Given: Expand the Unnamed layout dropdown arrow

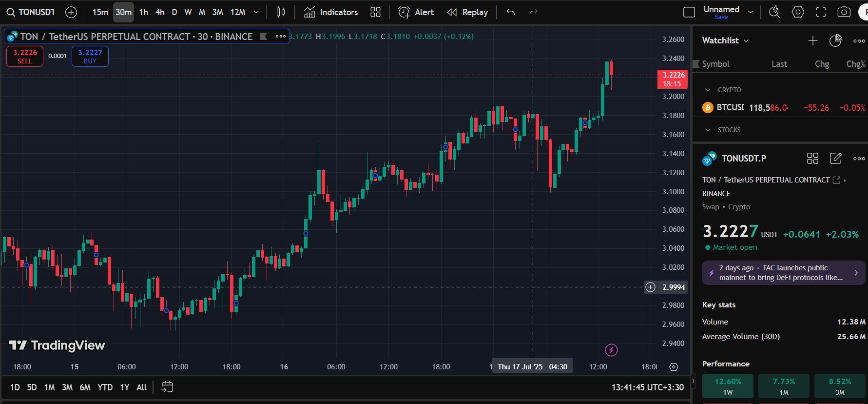Looking at the screenshot, I should coord(751,12).
